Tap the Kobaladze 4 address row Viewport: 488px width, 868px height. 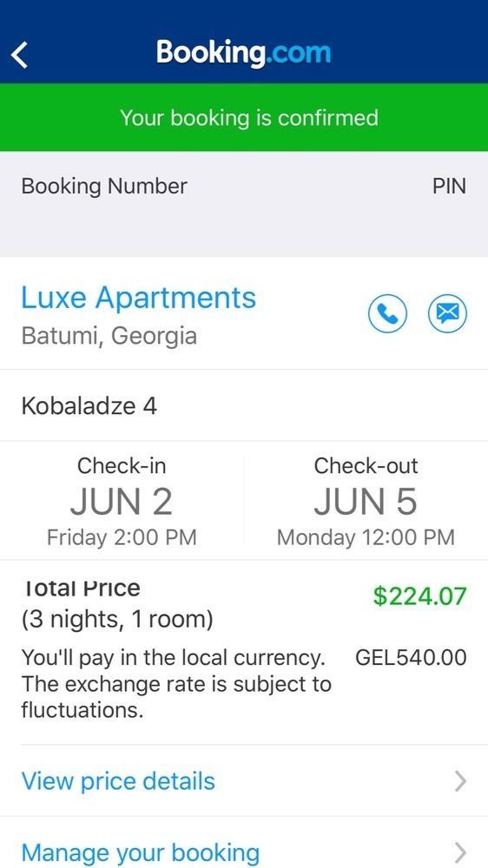(244, 405)
